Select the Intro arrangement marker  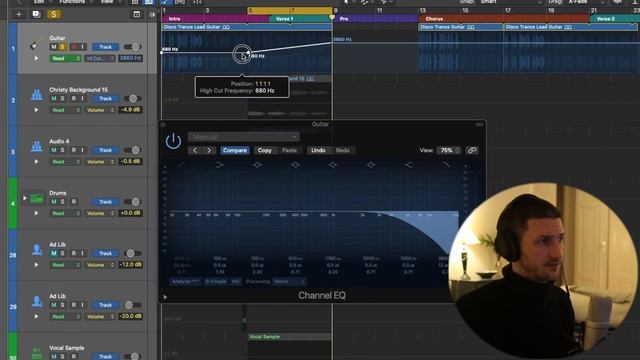pyautogui.click(x=215, y=19)
